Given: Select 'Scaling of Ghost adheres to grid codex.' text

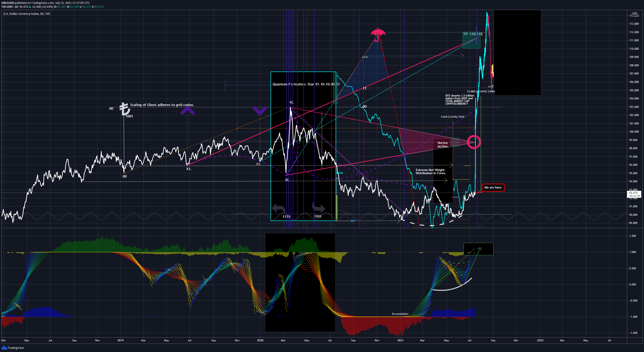Looking at the screenshot, I should [x=162, y=105].
